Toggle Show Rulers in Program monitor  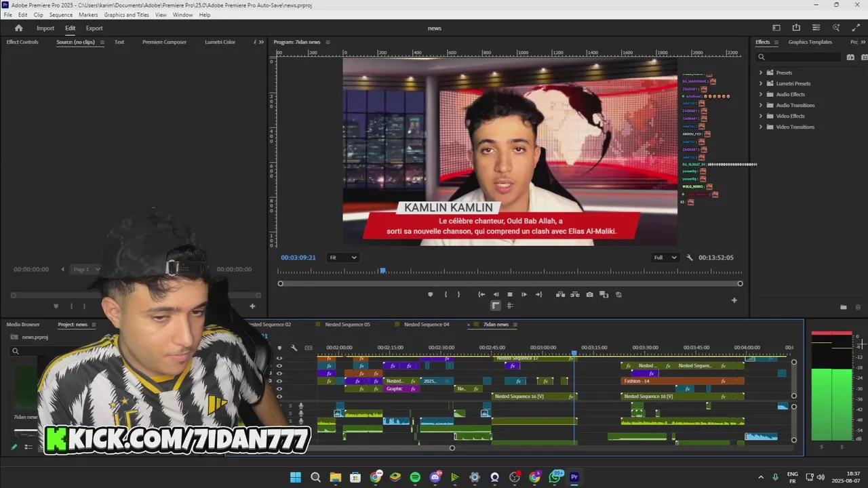[496, 306]
